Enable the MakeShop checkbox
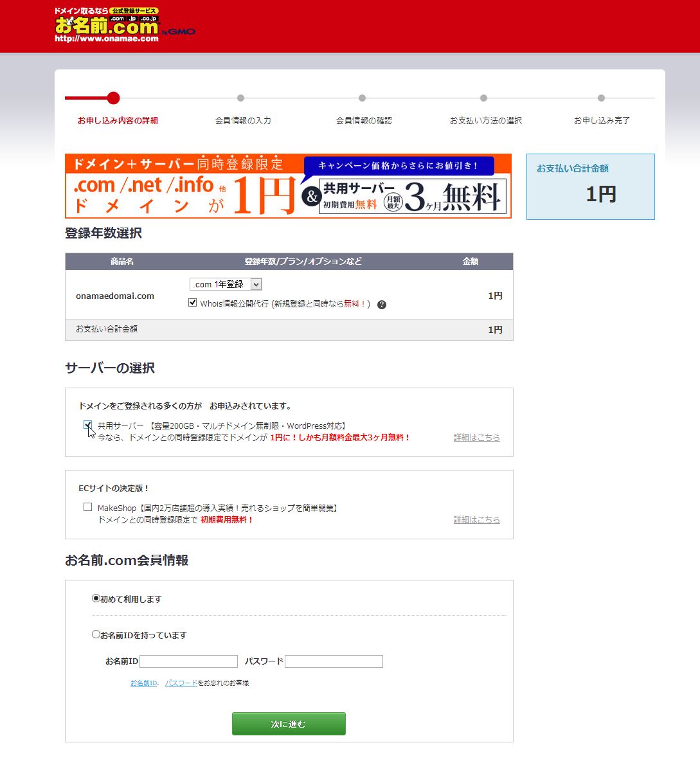The width and height of the screenshot is (700, 763). point(87,507)
